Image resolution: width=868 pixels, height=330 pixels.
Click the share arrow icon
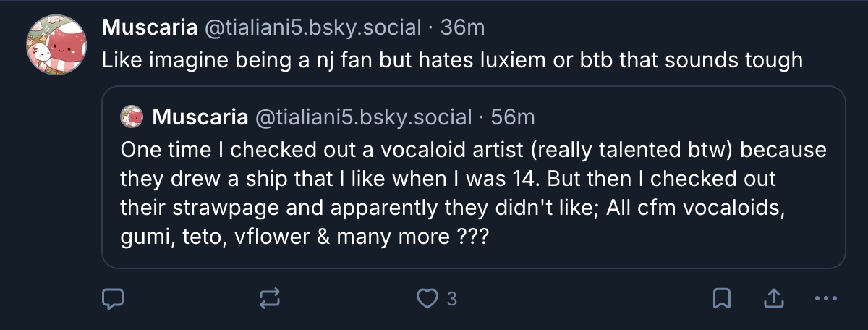[773, 298]
